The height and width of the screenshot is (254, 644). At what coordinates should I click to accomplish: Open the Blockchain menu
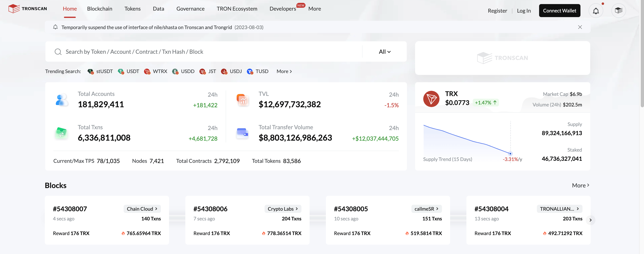click(100, 9)
